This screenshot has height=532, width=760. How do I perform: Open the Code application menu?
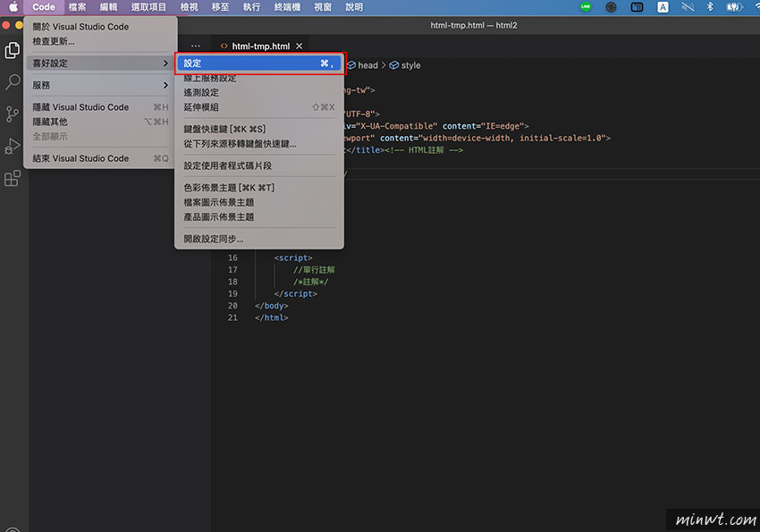pos(44,7)
